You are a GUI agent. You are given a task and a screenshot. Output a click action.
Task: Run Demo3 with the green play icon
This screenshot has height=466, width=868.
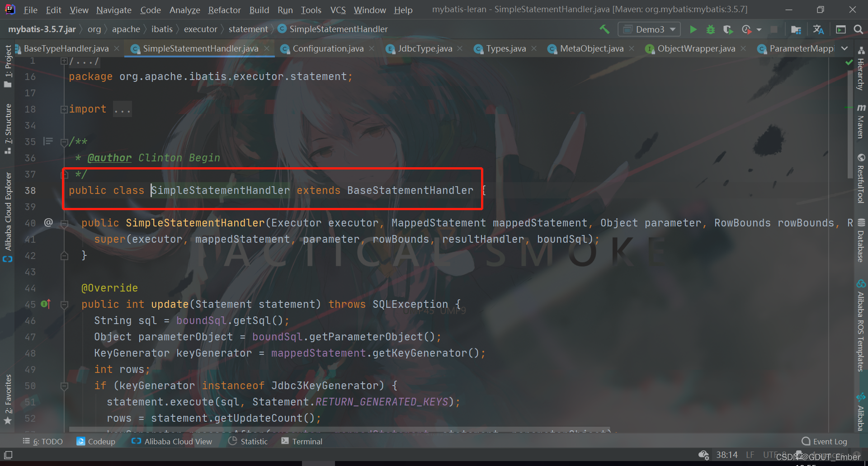click(x=693, y=29)
